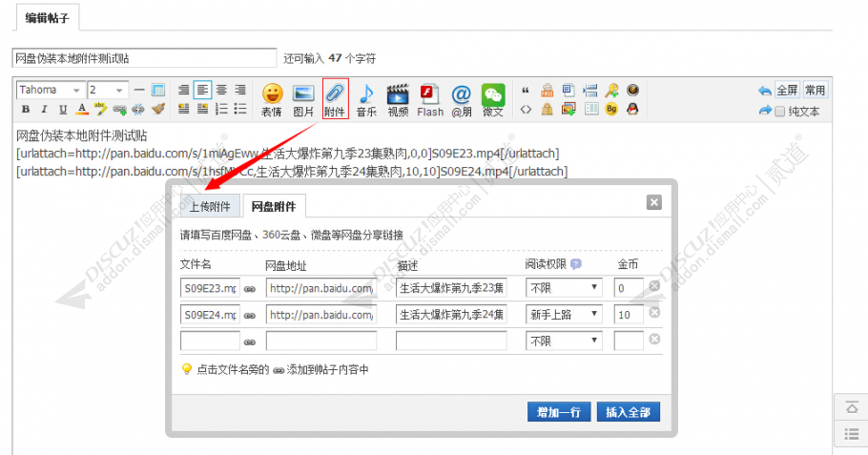This screenshot has width=868, height=455.
Task: Click the 附件 attachment paperclip
Action: click(x=336, y=99)
